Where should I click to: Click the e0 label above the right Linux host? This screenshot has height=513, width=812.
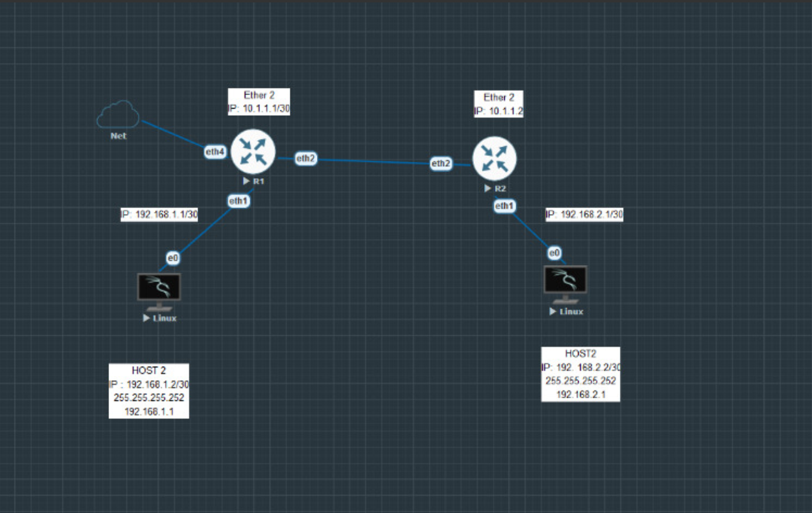pyautogui.click(x=554, y=253)
